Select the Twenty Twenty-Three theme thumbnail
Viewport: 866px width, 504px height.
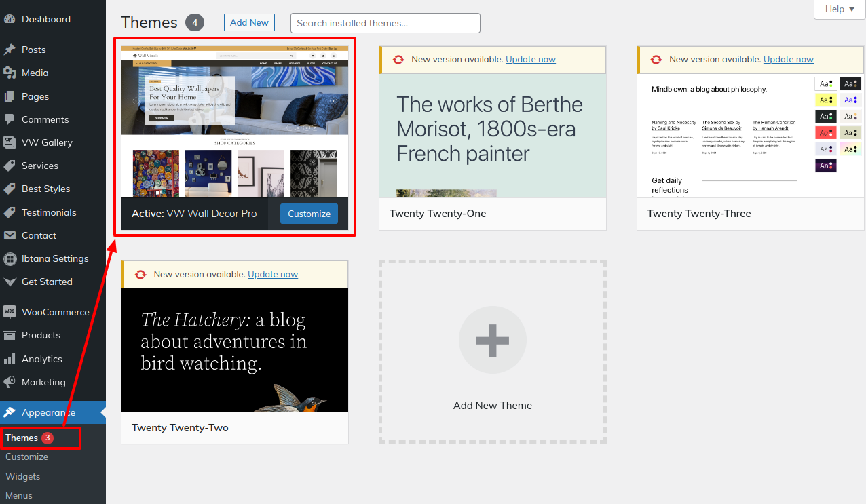coord(750,136)
